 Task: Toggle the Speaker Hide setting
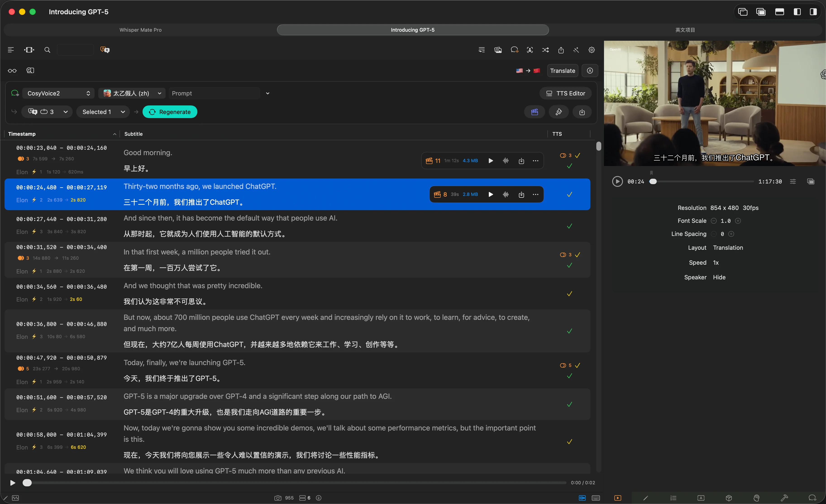(x=719, y=277)
